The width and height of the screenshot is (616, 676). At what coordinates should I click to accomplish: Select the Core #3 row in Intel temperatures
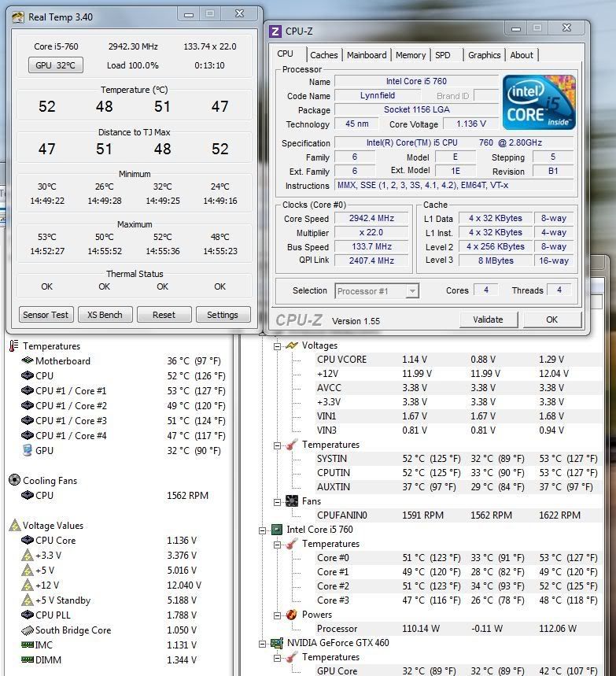[459, 600]
